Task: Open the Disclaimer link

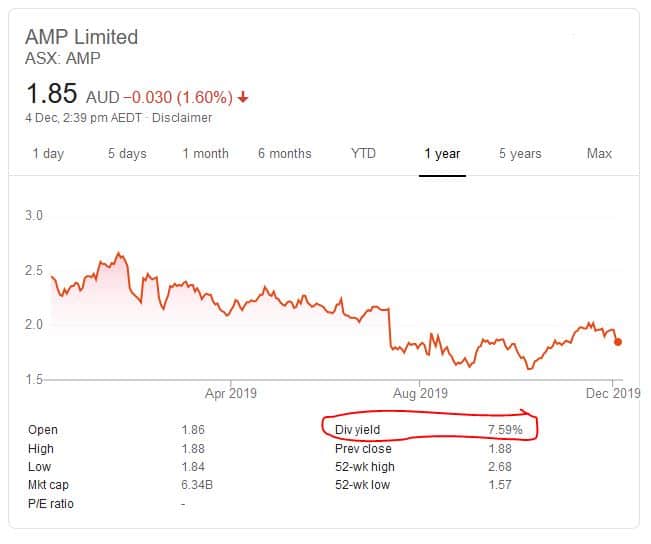Action: tap(184, 118)
